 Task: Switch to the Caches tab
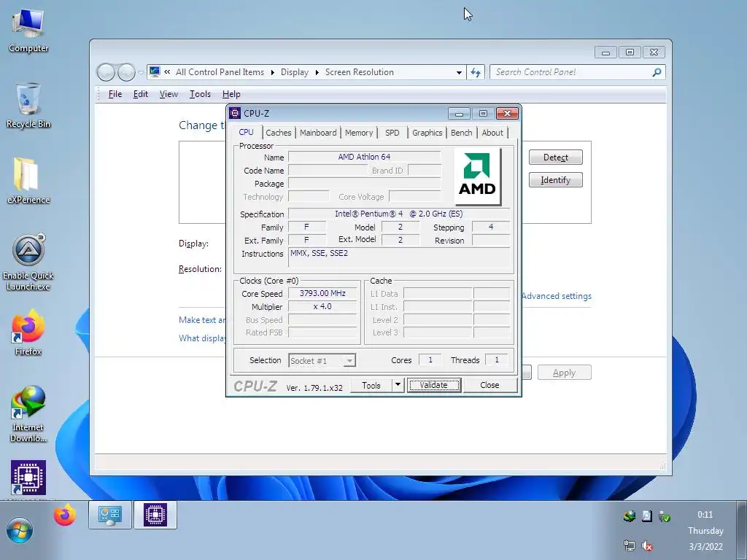[278, 133]
